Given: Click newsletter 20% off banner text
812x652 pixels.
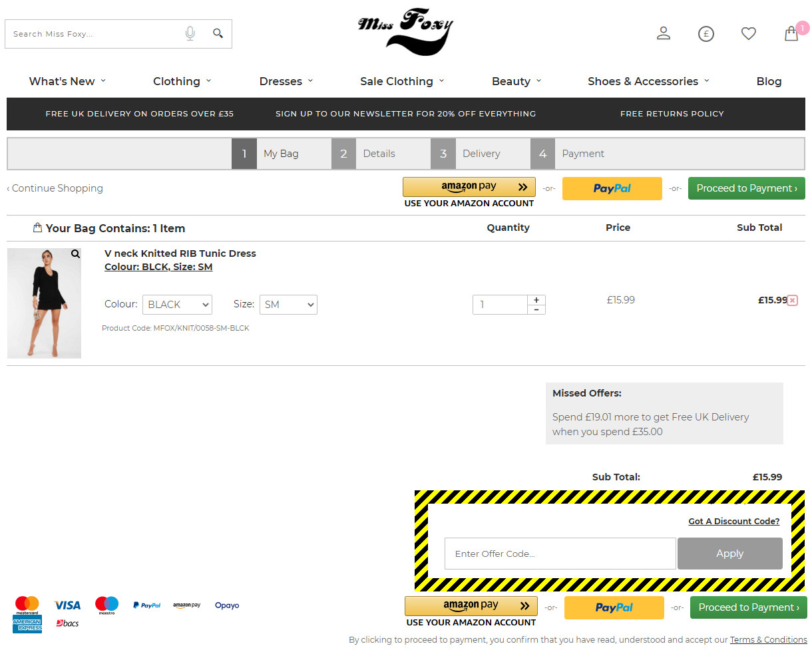Looking at the screenshot, I should click(x=406, y=114).
